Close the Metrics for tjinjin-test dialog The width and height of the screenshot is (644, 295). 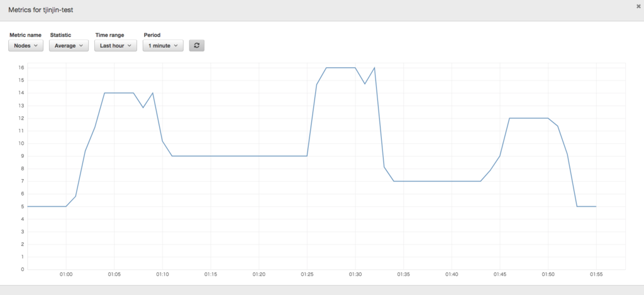click(x=638, y=6)
